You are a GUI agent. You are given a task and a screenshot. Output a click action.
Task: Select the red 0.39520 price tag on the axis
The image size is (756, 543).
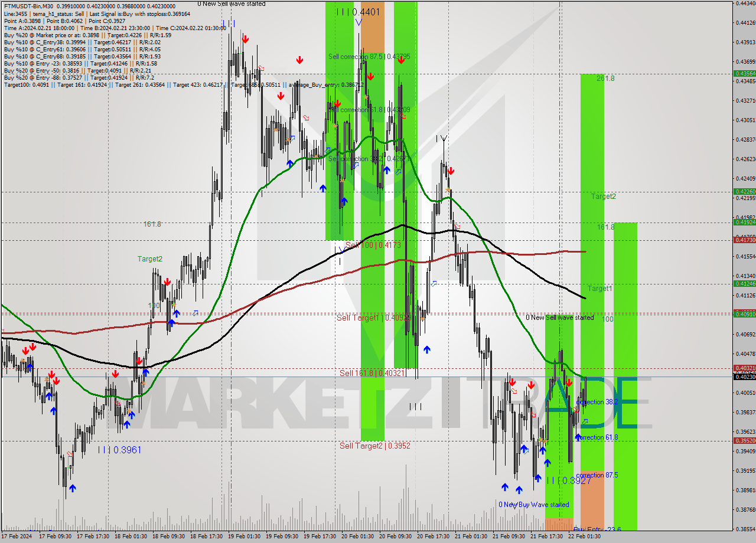[x=744, y=441]
